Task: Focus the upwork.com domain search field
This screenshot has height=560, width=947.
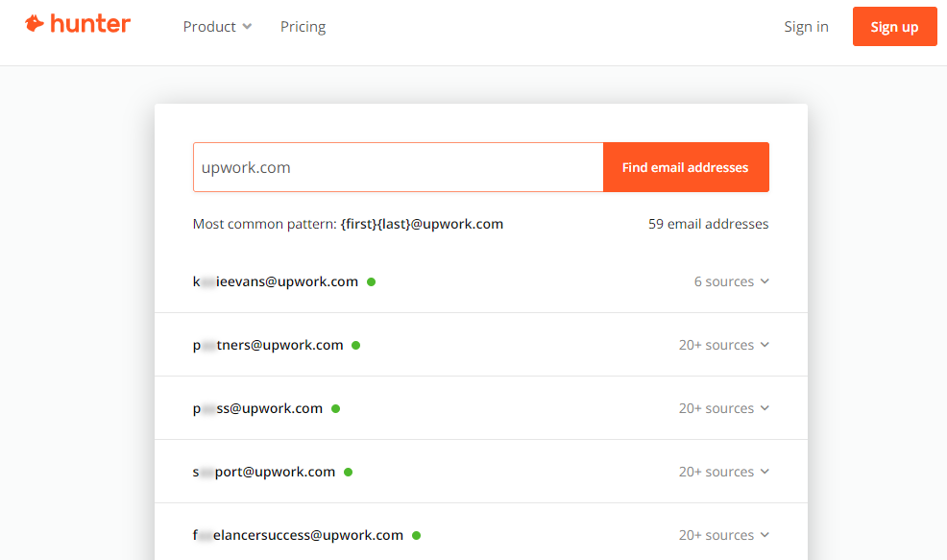Action: [x=398, y=167]
